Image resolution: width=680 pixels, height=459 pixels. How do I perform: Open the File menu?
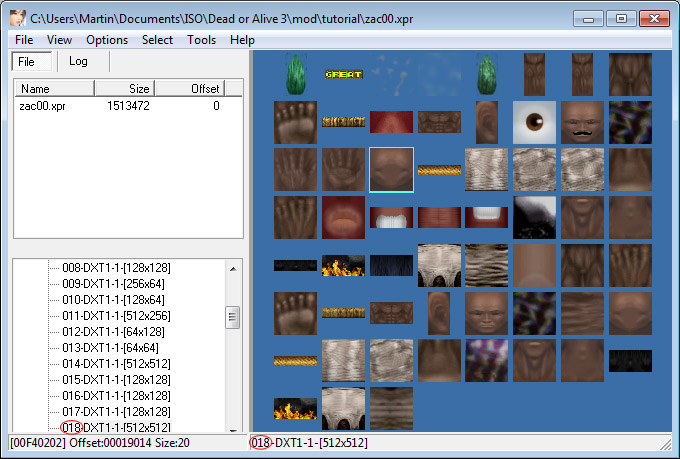pyautogui.click(x=24, y=40)
